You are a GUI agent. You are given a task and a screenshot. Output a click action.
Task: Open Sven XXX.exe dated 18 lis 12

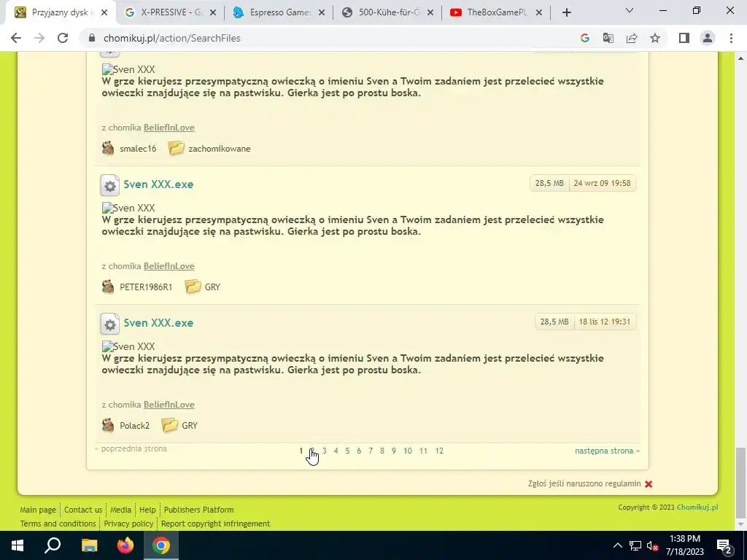(158, 323)
